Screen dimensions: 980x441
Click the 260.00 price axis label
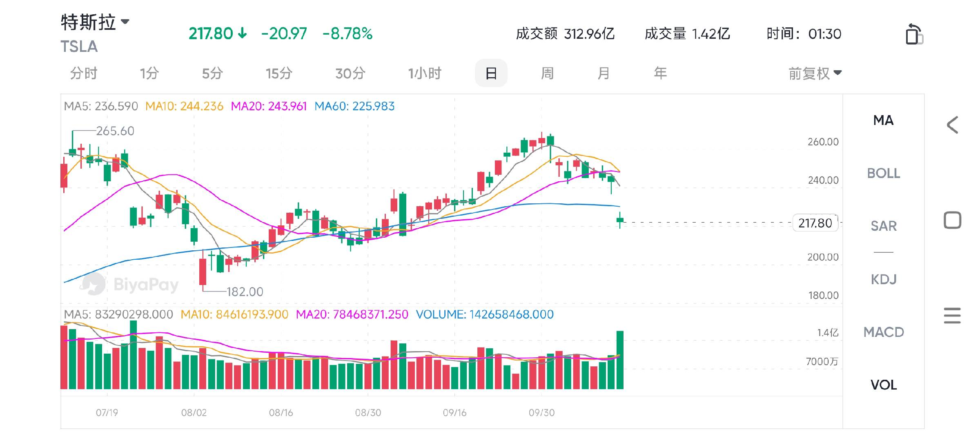click(x=823, y=142)
